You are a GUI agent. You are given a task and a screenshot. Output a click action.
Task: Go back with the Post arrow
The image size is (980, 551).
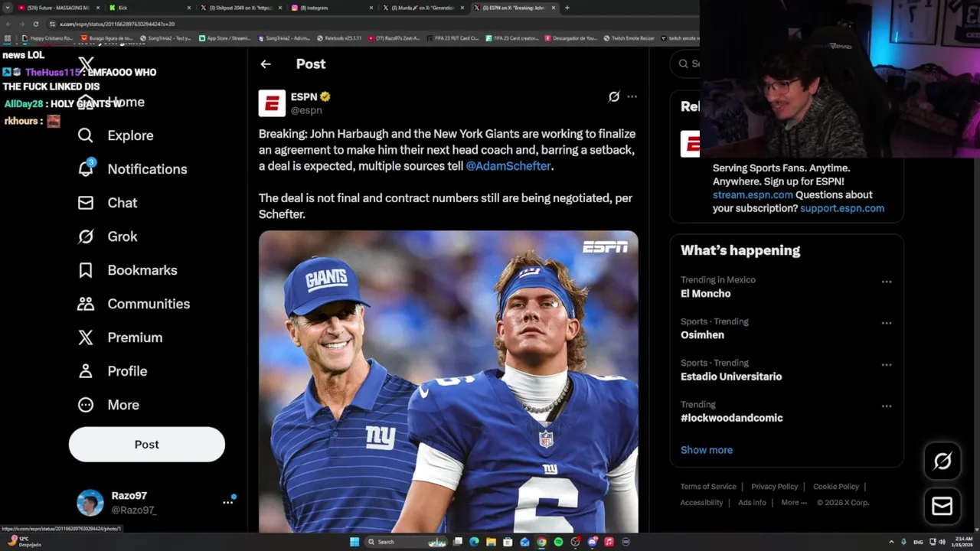pos(266,64)
